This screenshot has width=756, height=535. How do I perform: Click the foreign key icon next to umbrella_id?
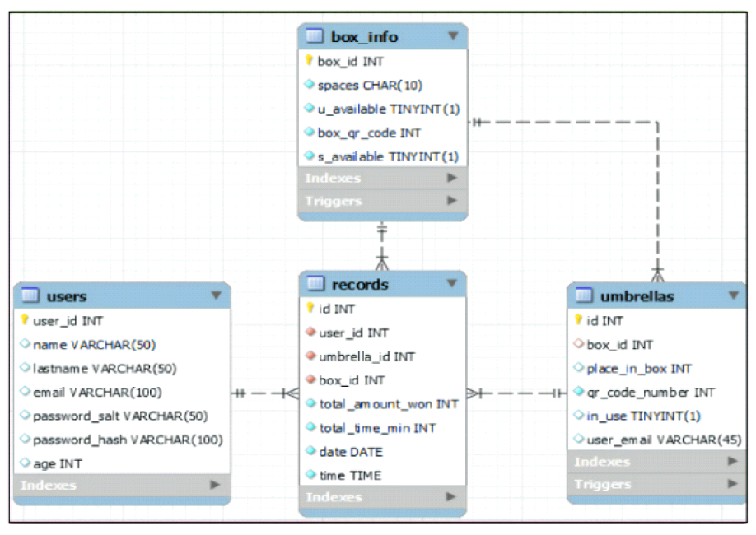tap(310, 356)
